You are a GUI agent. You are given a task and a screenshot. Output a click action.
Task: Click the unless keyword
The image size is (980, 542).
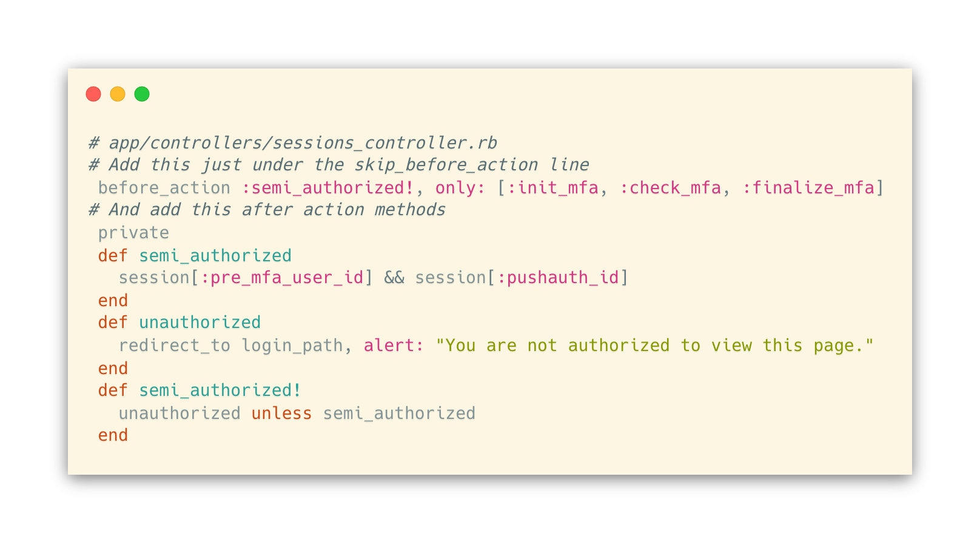(281, 413)
